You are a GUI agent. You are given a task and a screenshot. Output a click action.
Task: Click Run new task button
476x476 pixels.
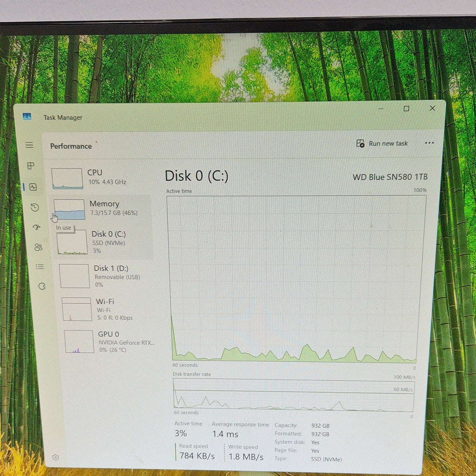[x=382, y=144]
